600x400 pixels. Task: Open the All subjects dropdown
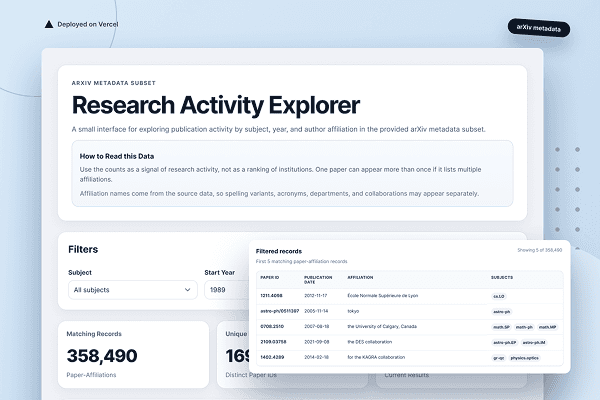coord(133,290)
